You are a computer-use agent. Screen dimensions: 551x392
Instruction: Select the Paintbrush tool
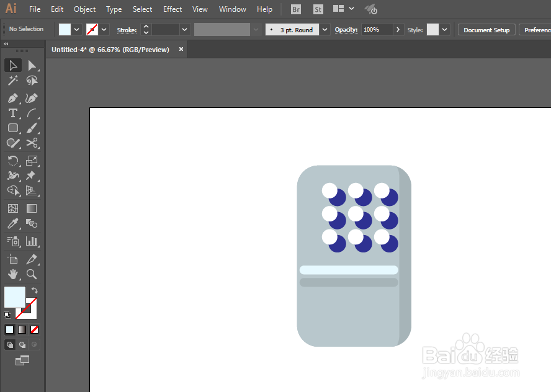click(32, 128)
